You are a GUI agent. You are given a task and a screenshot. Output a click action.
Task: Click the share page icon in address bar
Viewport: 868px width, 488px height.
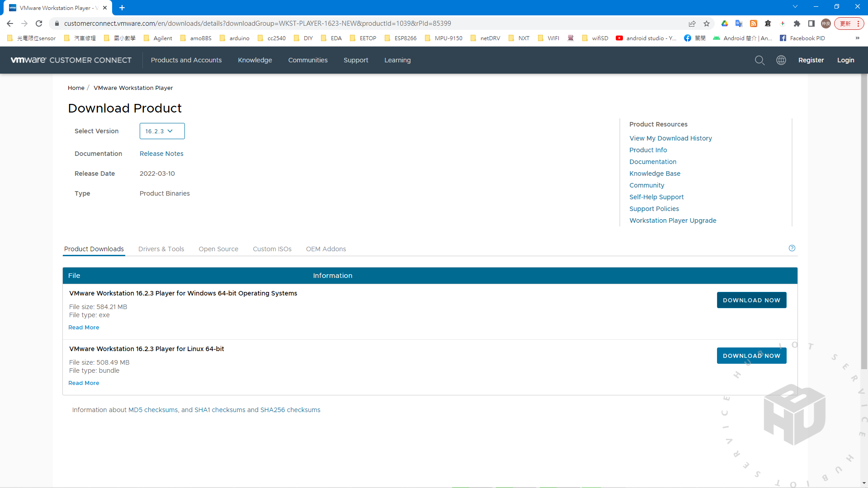click(692, 23)
